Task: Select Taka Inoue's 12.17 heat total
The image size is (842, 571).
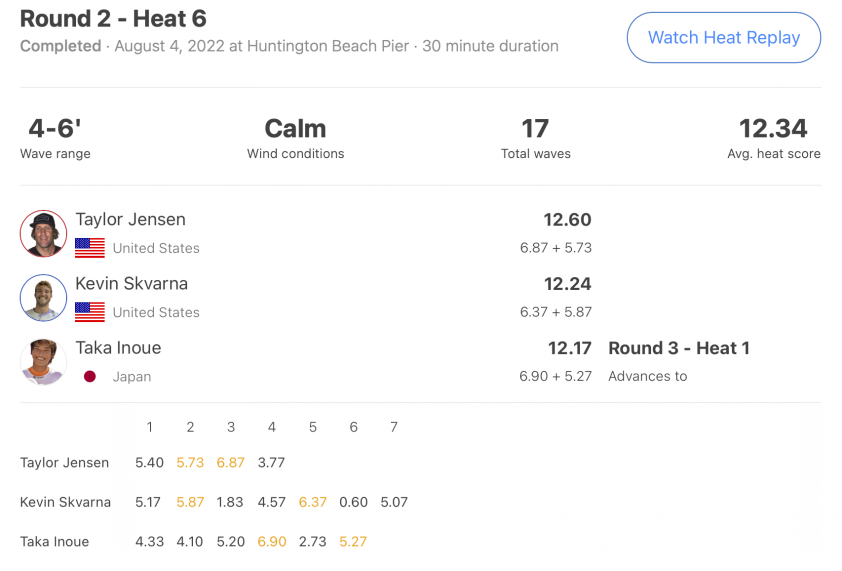Action: pos(569,348)
